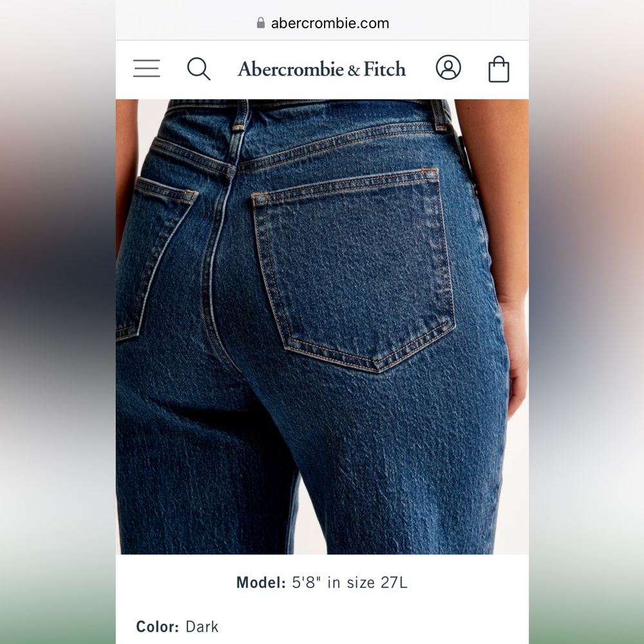644x644 pixels.
Task: Open the shopping bag icon
Action: tap(498, 69)
